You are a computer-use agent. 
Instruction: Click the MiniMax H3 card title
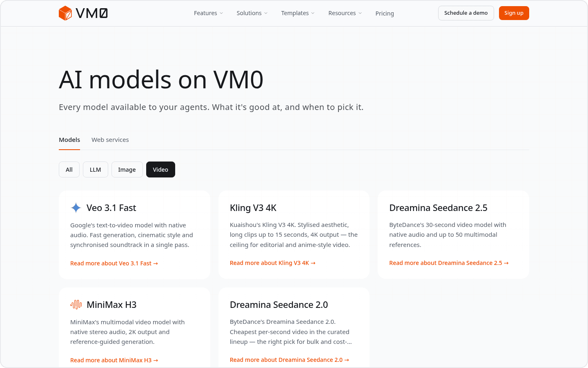pyautogui.click(x=111, y=305)
